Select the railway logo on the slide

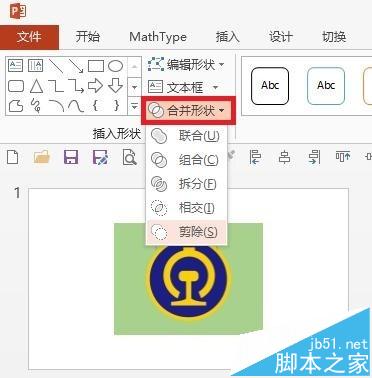point(189,283)
